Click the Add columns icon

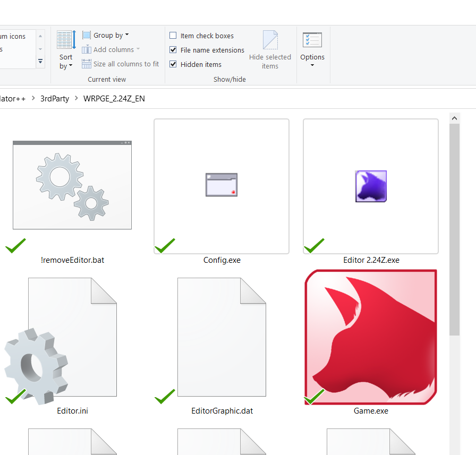(86, 49)
